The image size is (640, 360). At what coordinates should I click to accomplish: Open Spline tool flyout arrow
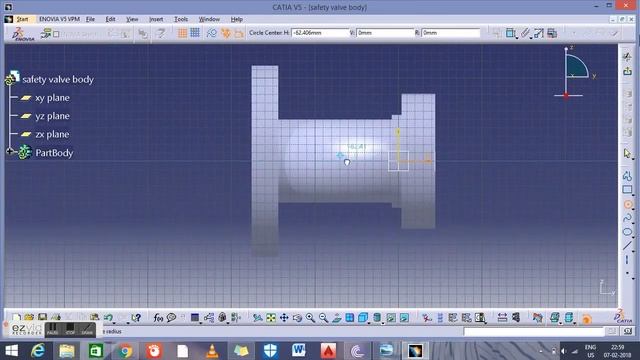pos(633,223)
